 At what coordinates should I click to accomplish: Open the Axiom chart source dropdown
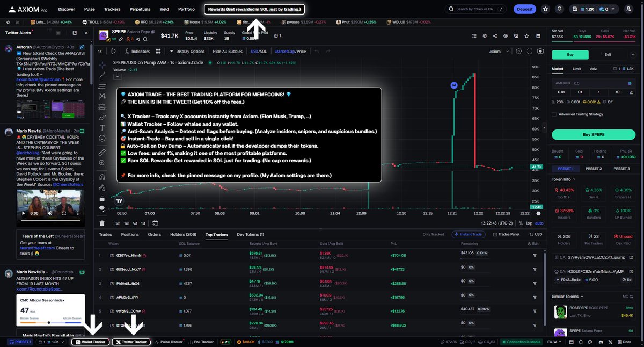pyautogui.click(x=499, y=52)
